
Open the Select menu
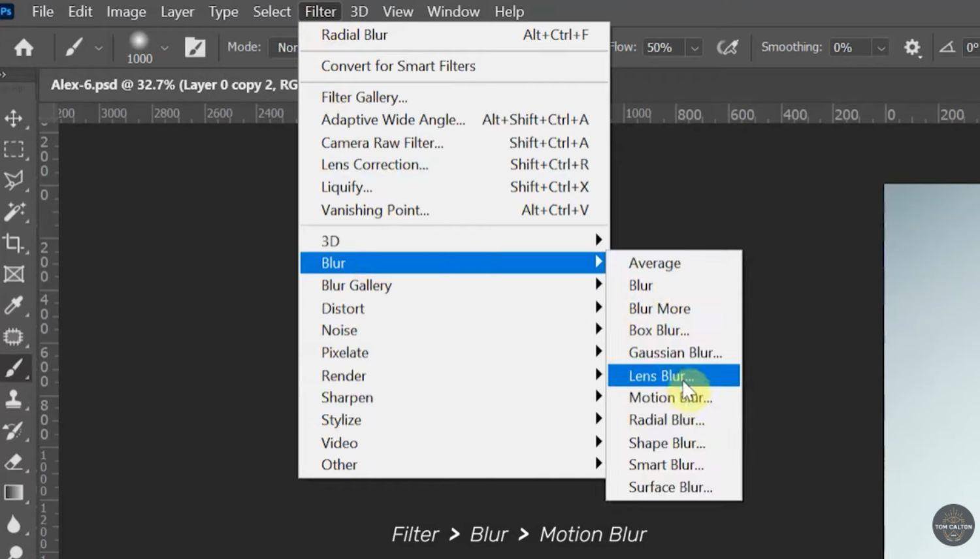pos(272,12)
